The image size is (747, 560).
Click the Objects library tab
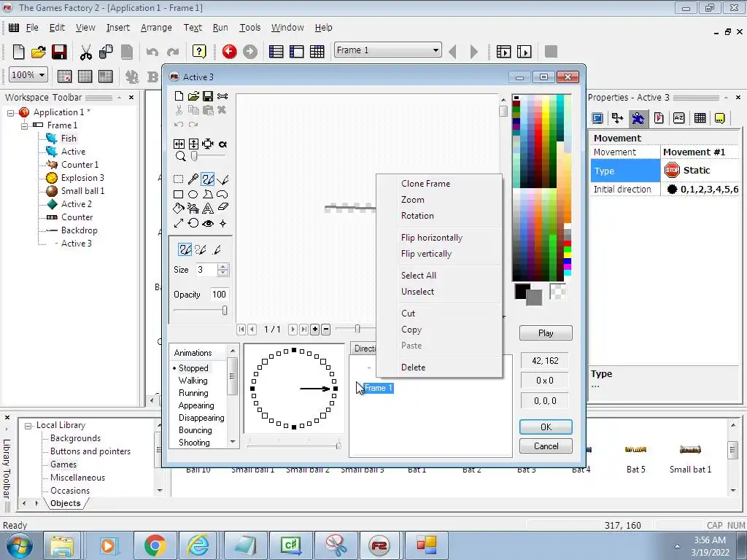(65, 503)
